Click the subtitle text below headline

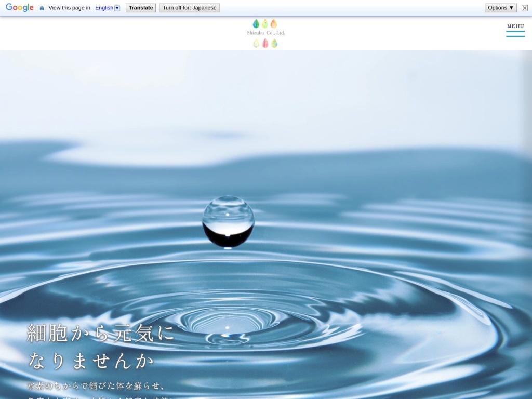click(97, 386)
